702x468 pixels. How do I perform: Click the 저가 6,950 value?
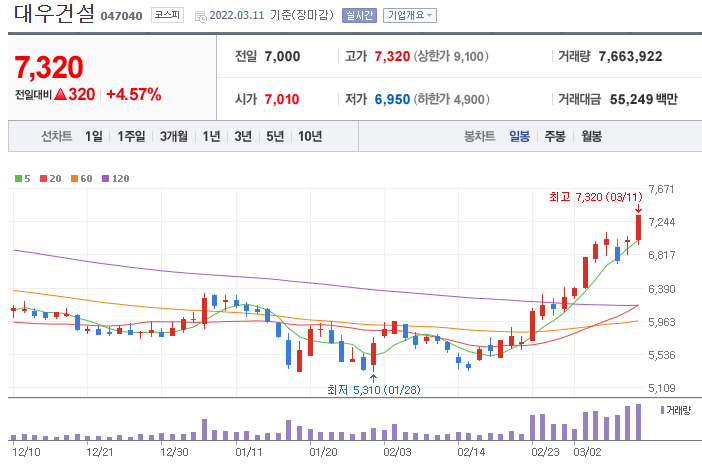[x=392, y=99]
